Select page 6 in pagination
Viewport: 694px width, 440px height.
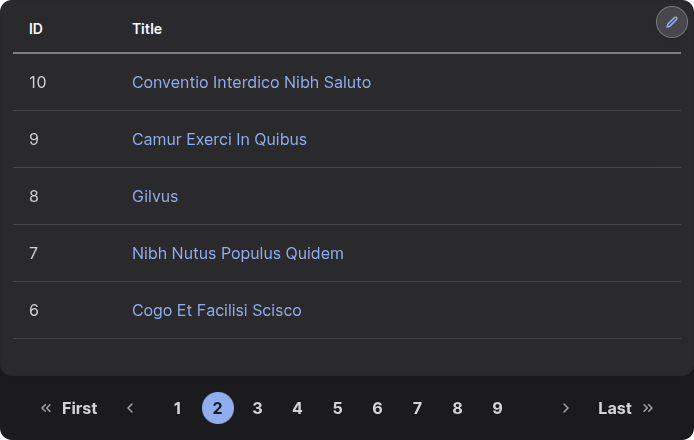[x=378, y=408]
